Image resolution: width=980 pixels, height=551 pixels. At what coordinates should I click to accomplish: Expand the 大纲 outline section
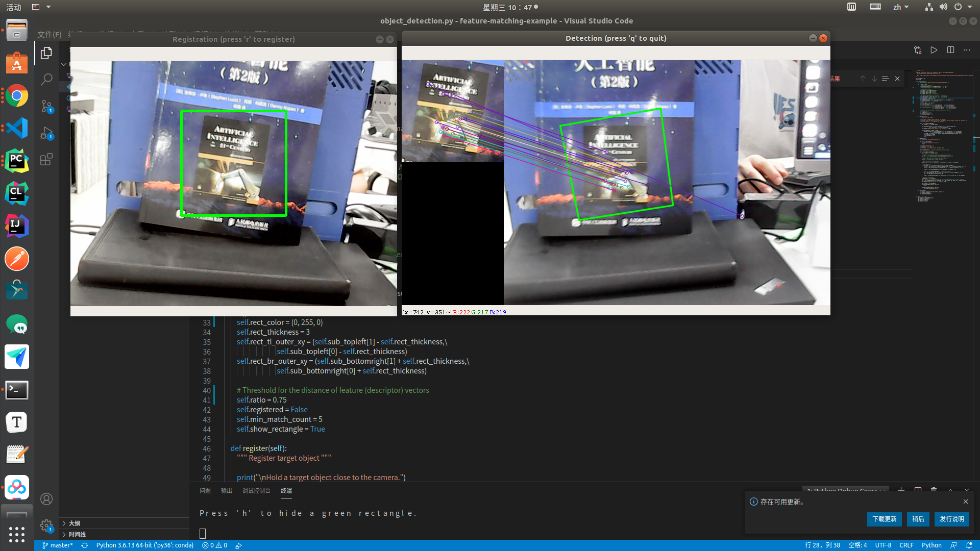[74, 523]
